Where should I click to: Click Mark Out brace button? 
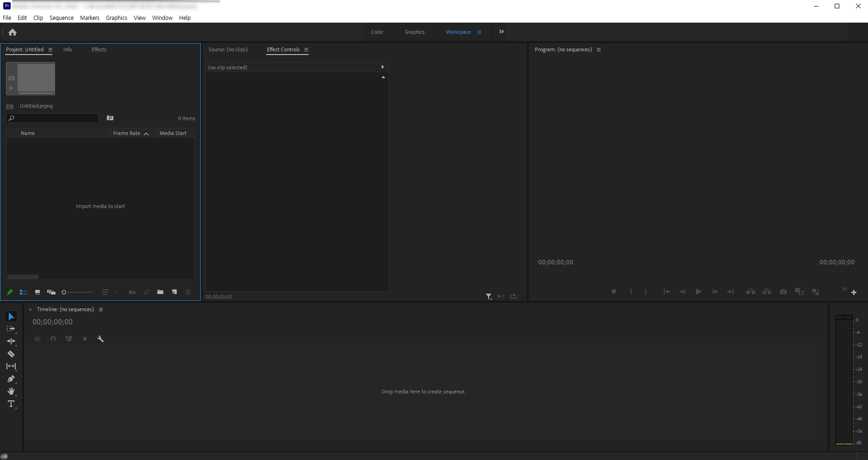click(645, 292)
